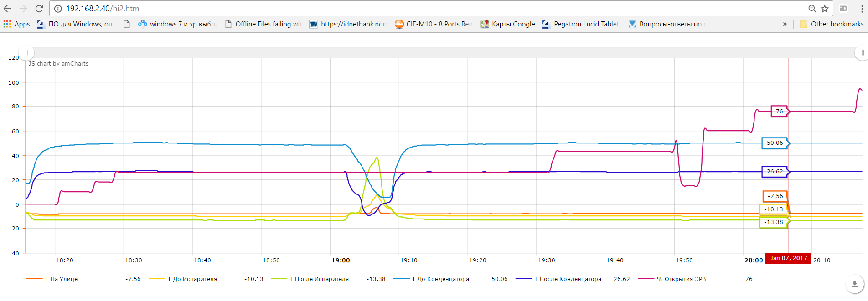Viewport: 868px width, 301px height.
Task: Reload the current page
Action: pyautogui.click(x=39, y=9)
